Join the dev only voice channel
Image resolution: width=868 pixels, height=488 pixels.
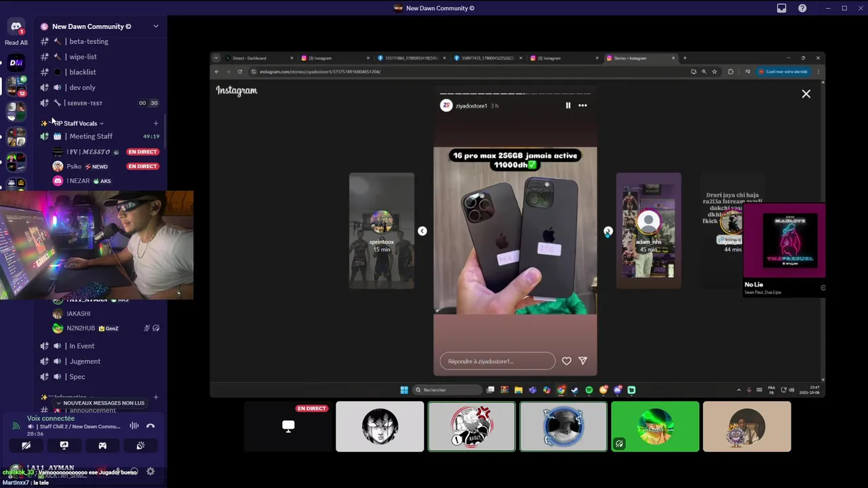[x=100, y=87]
